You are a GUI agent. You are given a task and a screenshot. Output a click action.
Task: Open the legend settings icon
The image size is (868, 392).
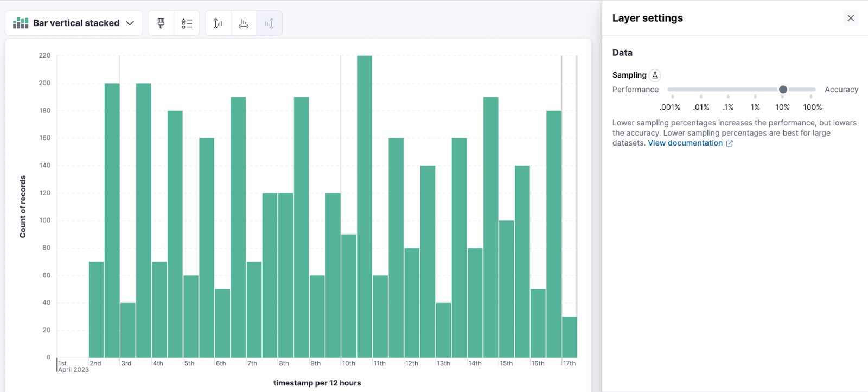187,23
